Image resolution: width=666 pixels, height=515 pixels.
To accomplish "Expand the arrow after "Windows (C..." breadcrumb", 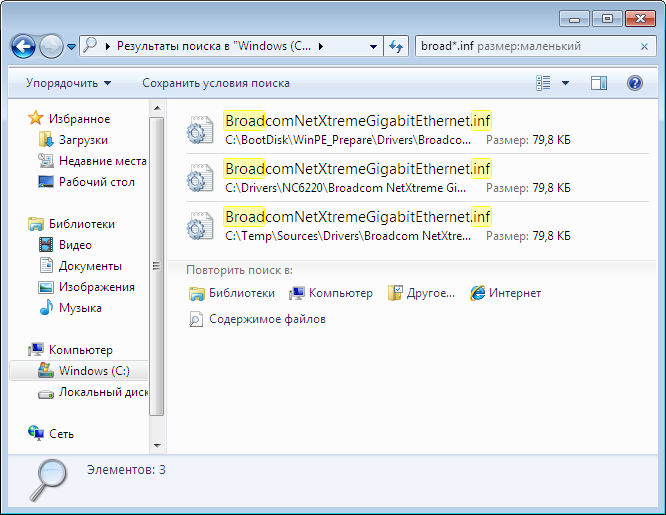I will pyautogui.click(x=321, y=46).
